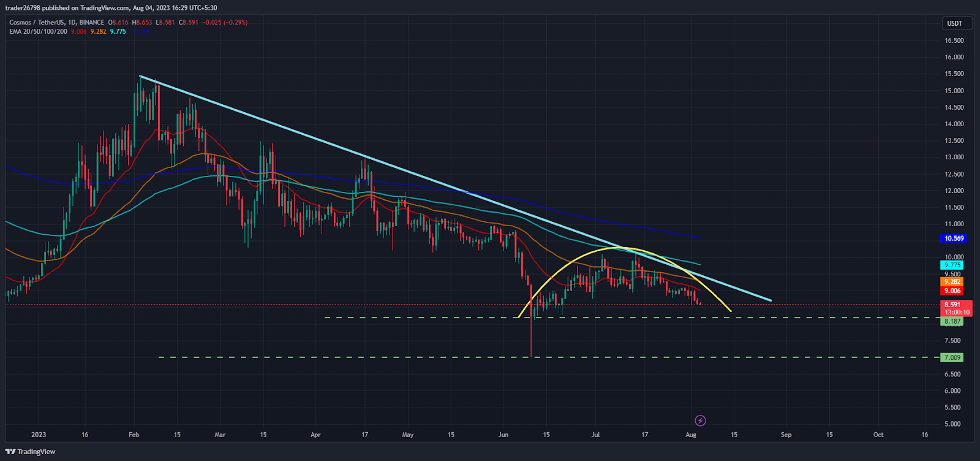Click the Feb label on time axis
The height and width of the screenshot is (461, 980).
point(134,435)
